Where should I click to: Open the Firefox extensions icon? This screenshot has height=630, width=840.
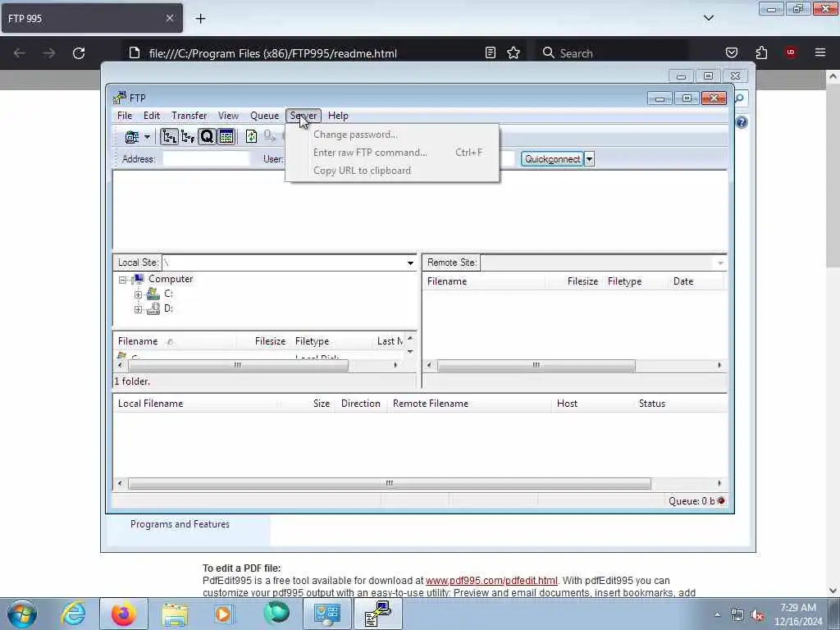(761, 52)
